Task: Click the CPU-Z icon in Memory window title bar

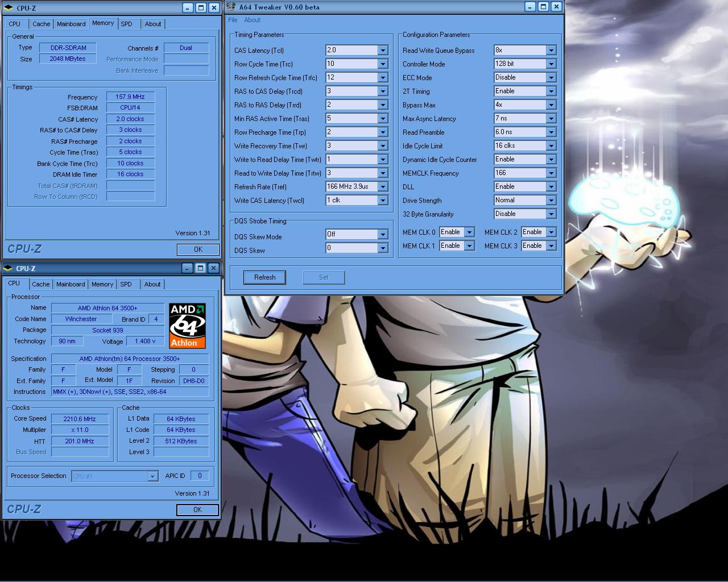Action: point(9,8)
